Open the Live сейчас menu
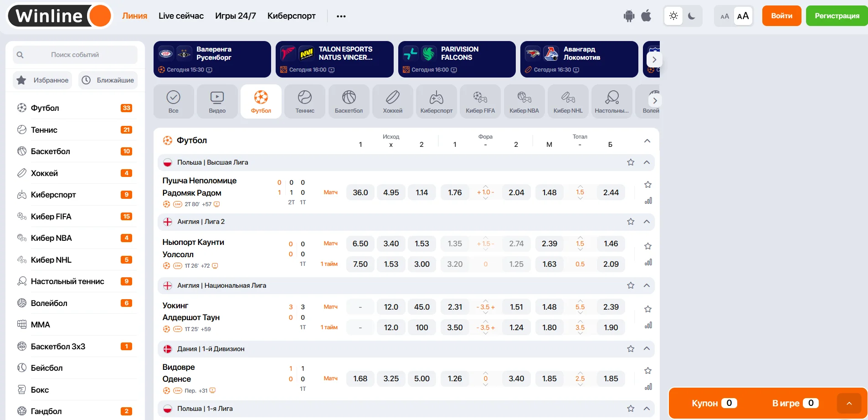Viewport: 868px width, 420px height. [181, 16]
